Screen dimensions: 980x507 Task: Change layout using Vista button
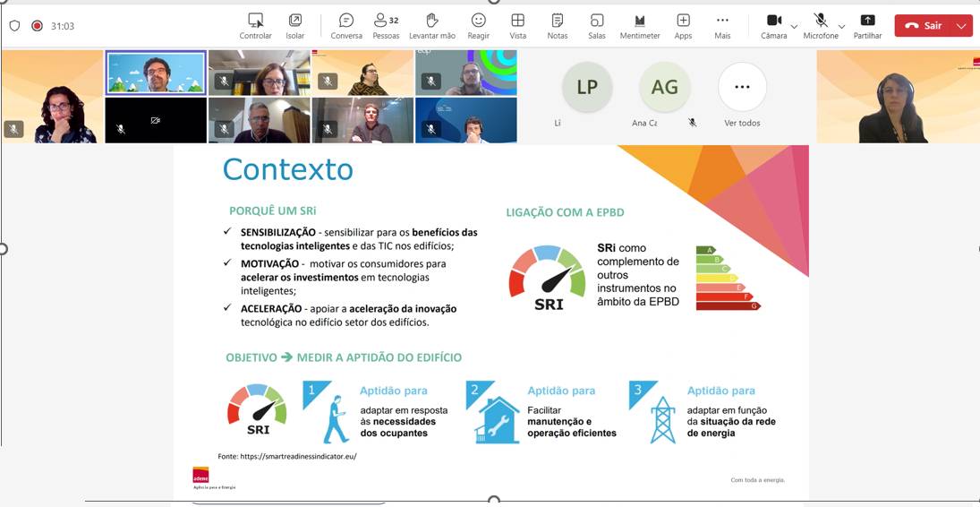click(x=518, y=26)
